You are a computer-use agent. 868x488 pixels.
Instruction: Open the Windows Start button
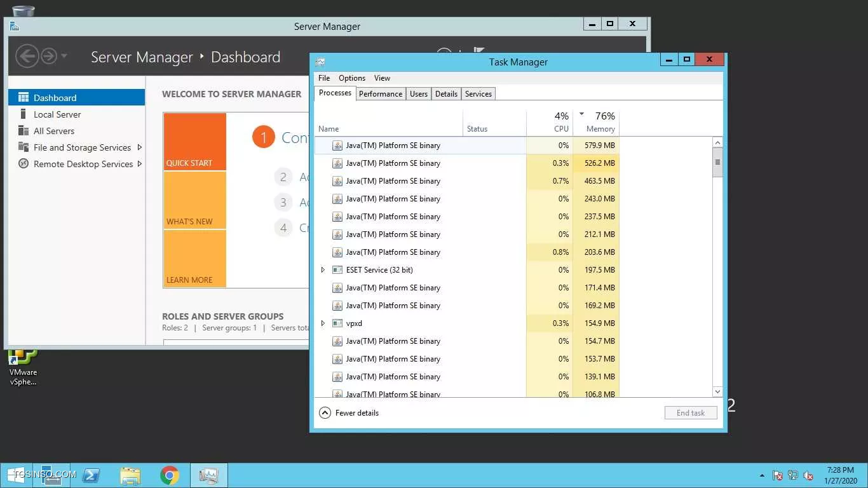tap(16, 475)
